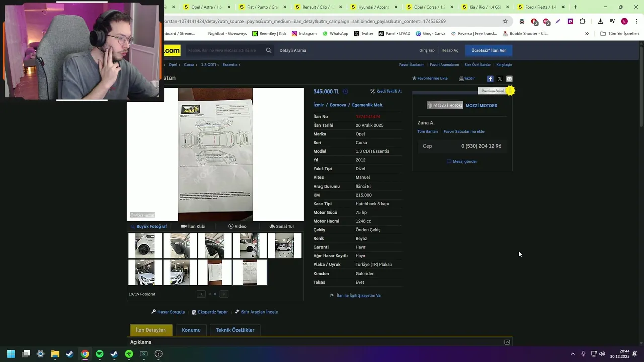The image size is (644, 362).
Task: Show hidden system tray icons
Action: [572, 354]
